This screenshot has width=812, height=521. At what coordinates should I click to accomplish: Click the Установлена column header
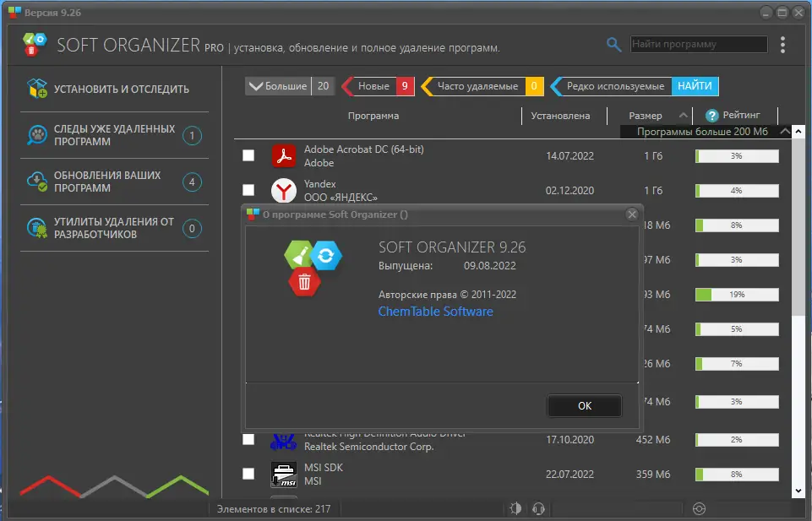click(560, 116)
